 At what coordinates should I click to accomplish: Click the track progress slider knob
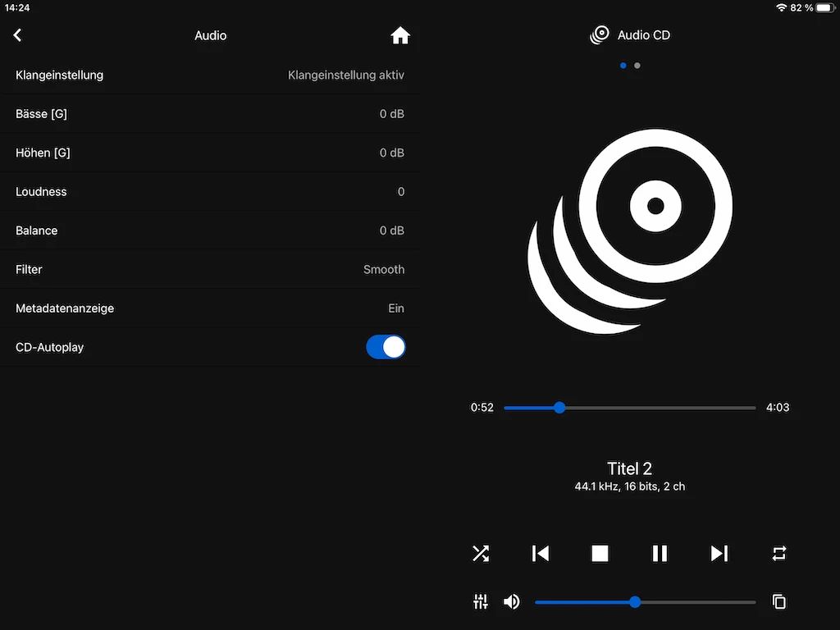pyautogui.click(x=559, y=408)
